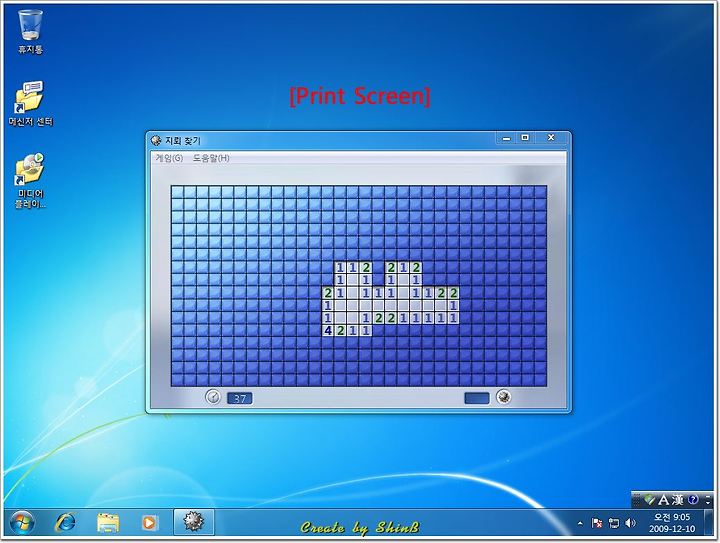Minimize the 지뢰 찾기 window
720x543 pixels.
[x=506, y=138]
